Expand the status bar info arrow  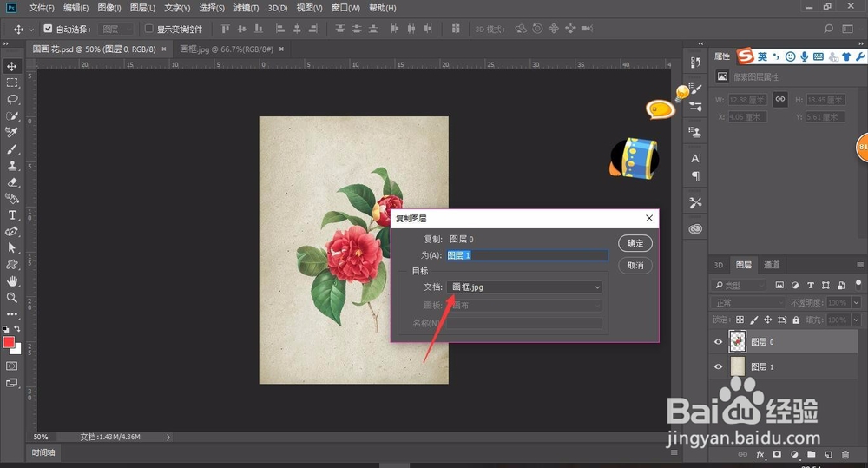pos(168,437)
